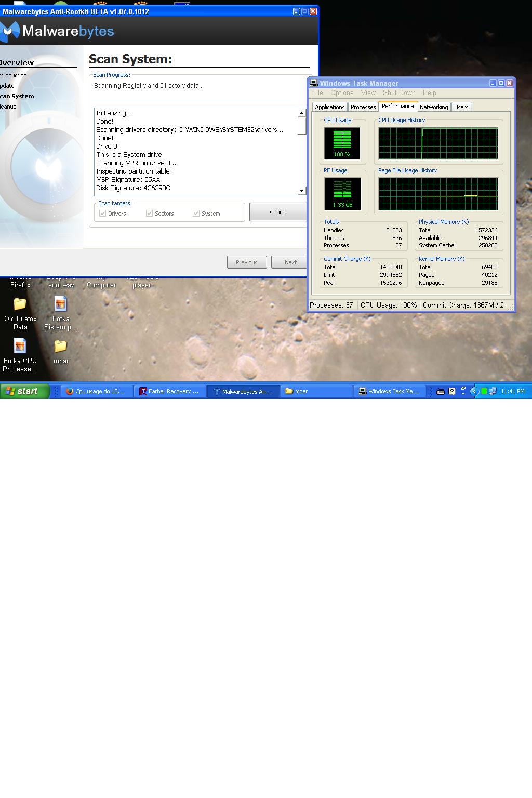Click Commit Charge Peak value 1531296
532x798 pixels.
pos(391,283)
